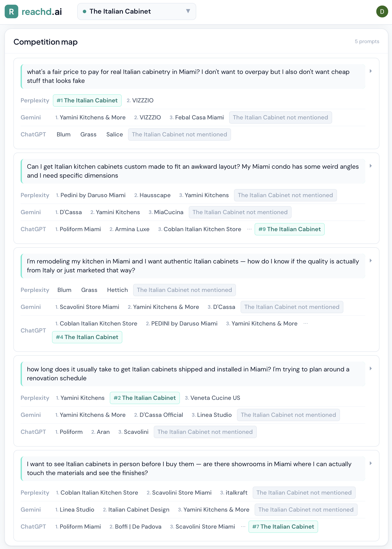The height and width of the screenshot is (549, 392).
Task: Click the reachd.ai brand name text
Action: 42,12
